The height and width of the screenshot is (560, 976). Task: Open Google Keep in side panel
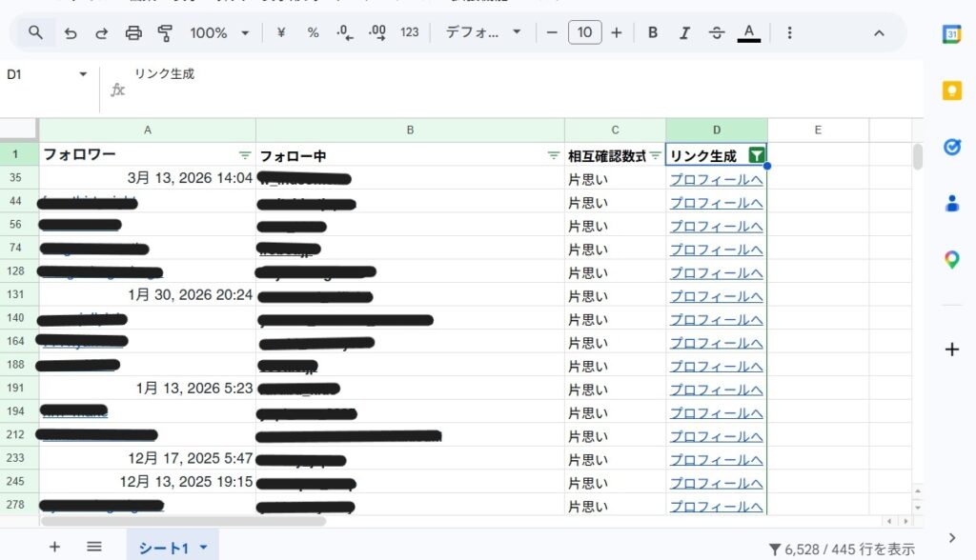[951, 90]
